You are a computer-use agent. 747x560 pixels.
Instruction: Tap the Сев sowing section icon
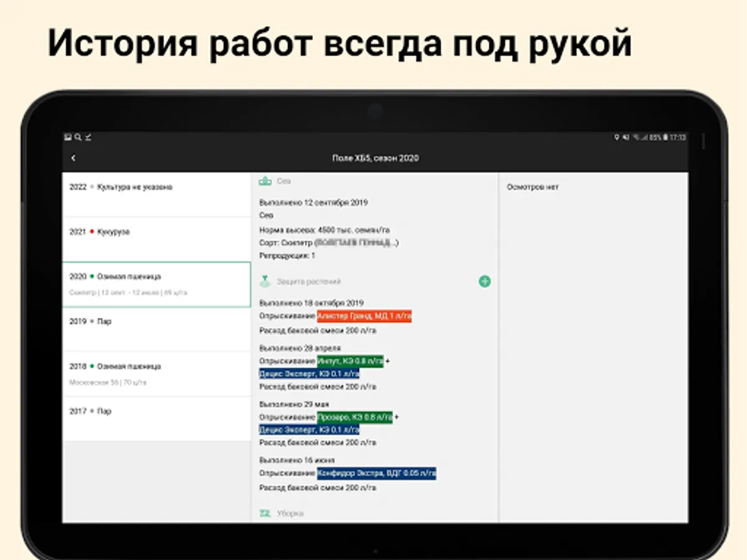coord(265,181)
